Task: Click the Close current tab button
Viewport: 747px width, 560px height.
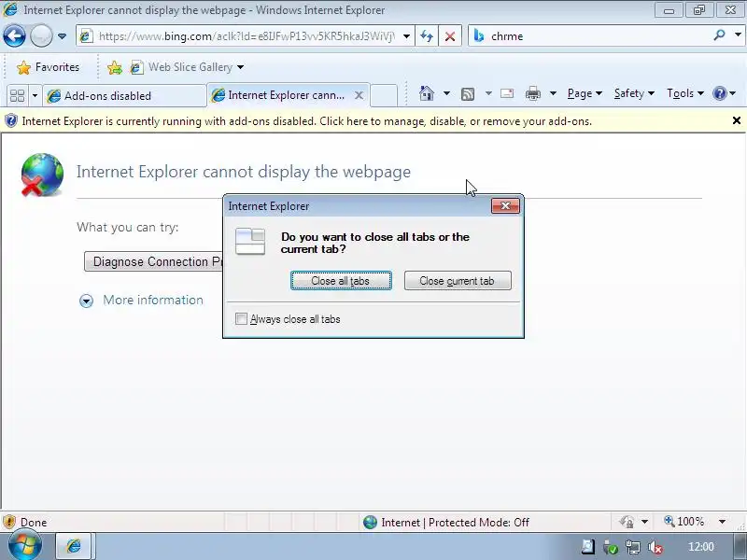Action: coord(458,281)
